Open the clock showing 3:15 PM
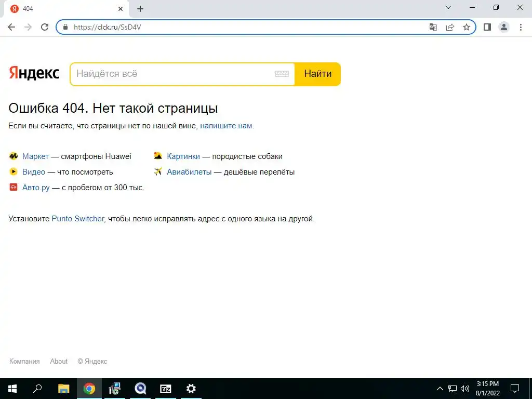The height and width of the screenshot is (399, 532). tap(487, 389)
